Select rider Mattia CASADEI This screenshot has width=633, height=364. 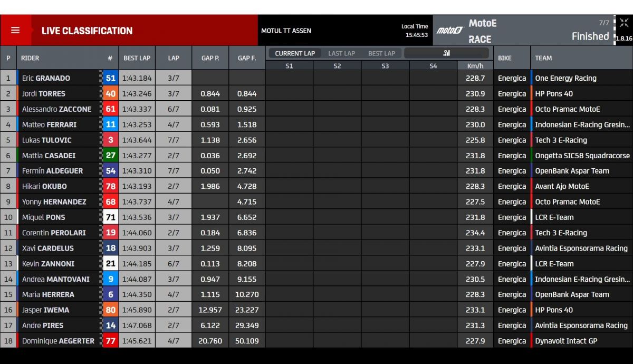tap(49, 156)
